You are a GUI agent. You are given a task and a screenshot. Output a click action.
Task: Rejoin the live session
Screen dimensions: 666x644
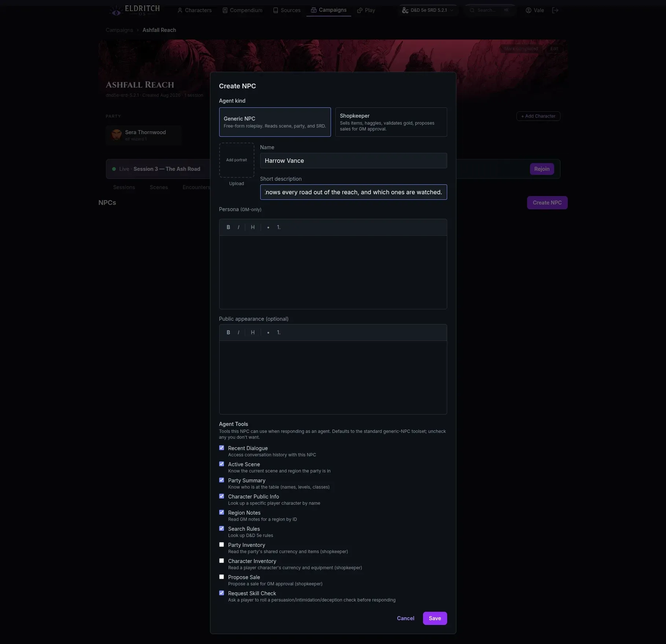point(542,169)
